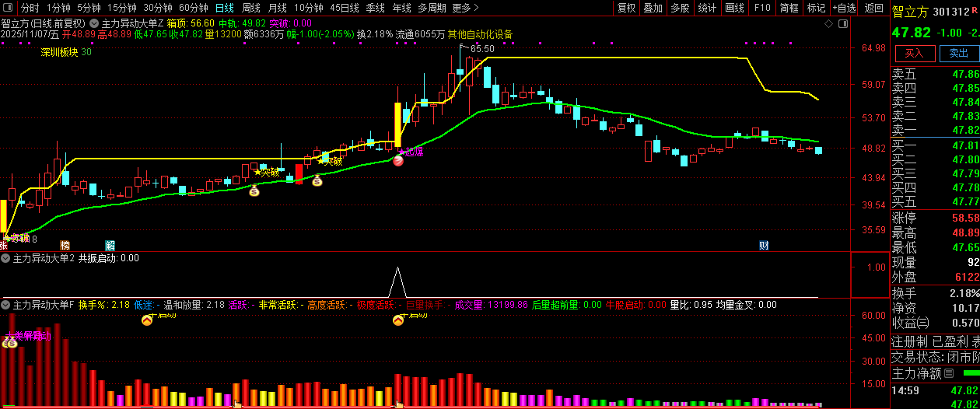
Task: Switch to 年线 yearly chart
Action: [402, 8]
